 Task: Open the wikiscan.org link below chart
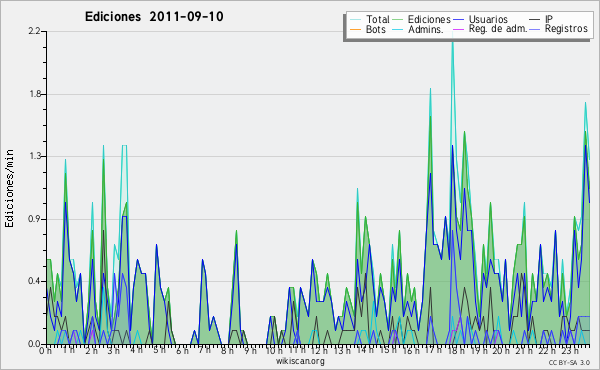pyautogui.click(x=300, y=361)
